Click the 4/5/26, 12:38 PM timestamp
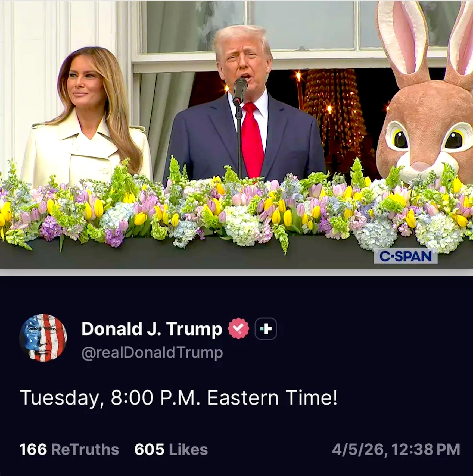 point(396,449)
